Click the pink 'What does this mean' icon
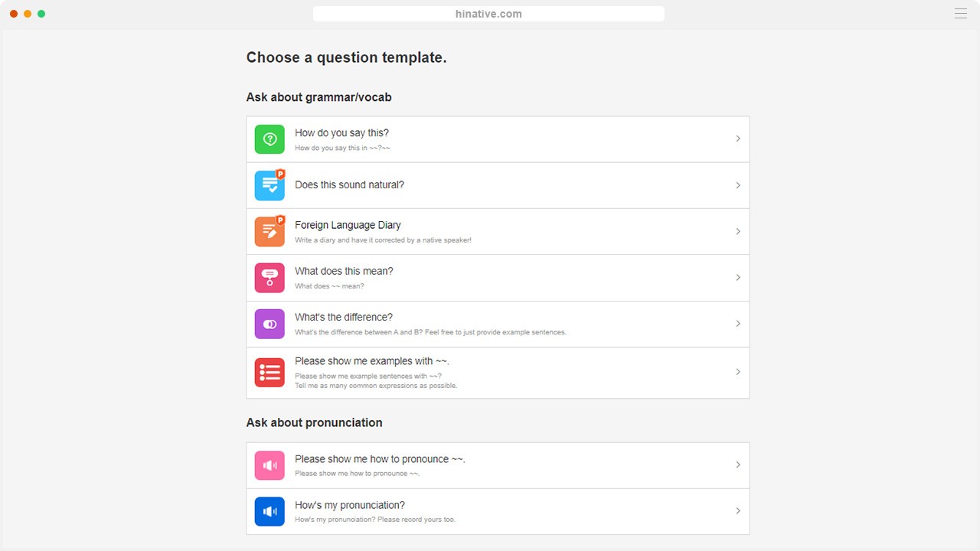Screen dimensions: 980x551 (269, 277)
